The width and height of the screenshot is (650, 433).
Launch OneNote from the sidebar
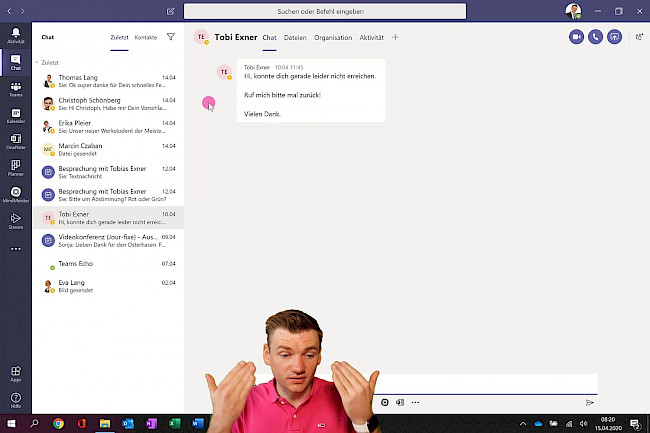click(16, 142)
